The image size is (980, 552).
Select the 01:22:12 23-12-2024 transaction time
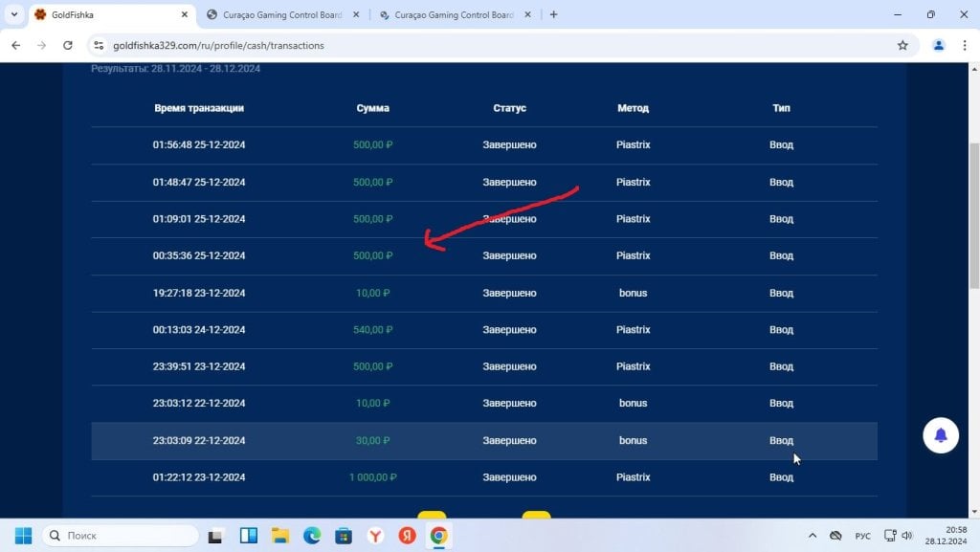click(199, 477)
